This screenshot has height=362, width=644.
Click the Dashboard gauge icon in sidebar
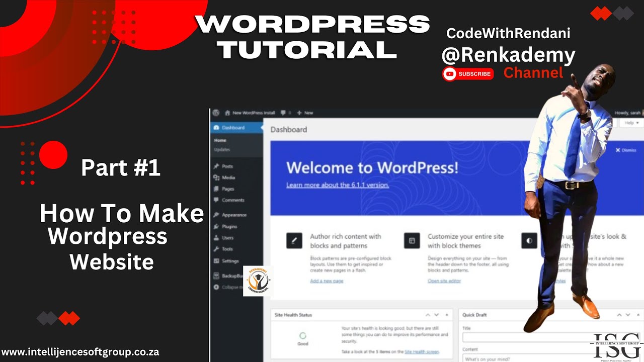pos(216,128)
